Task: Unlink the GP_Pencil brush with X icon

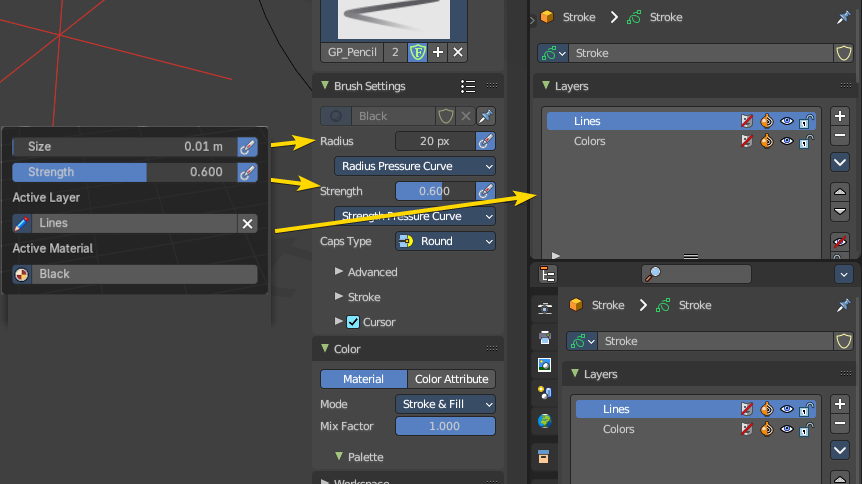Action: pos(458,52)
